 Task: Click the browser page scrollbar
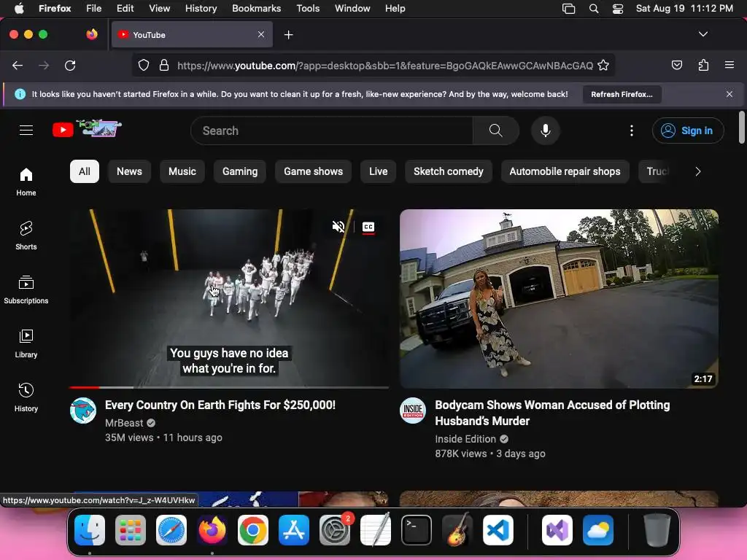(741, 127)
